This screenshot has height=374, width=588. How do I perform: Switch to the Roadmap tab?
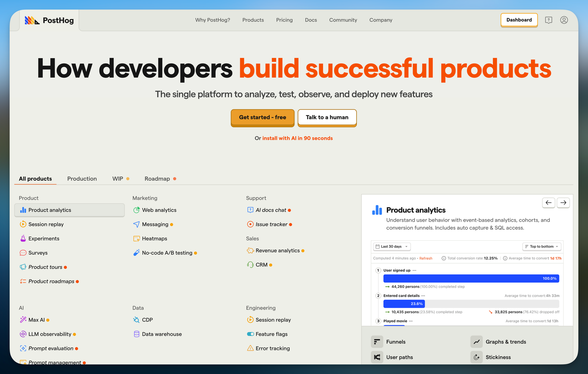coord(160,179)
